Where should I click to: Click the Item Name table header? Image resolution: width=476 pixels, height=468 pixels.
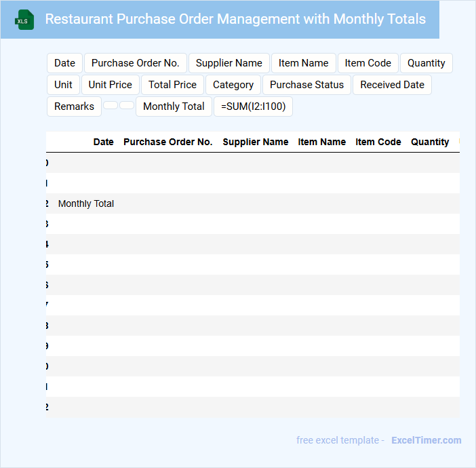coord(322,142)
